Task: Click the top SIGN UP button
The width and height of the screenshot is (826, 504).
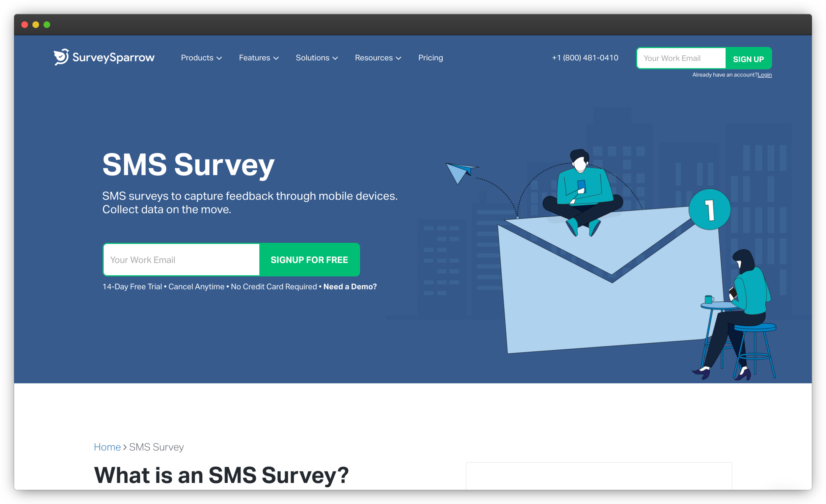Action: [748, 58]
